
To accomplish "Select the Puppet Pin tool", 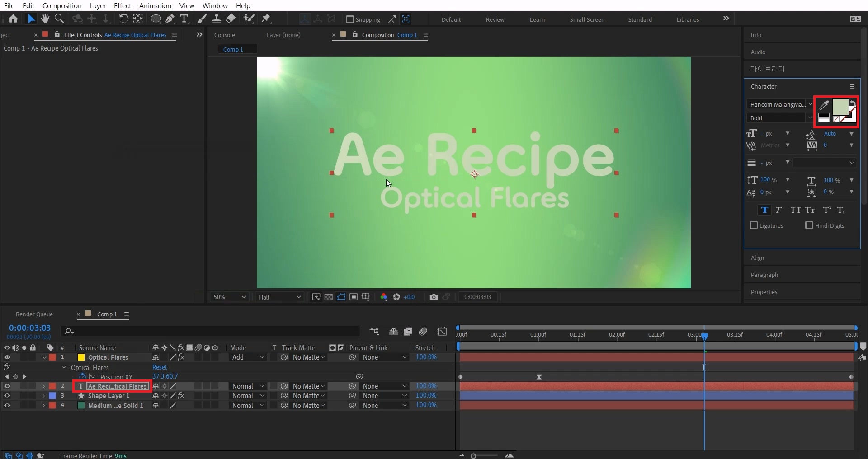I will (x=266, y=19).
